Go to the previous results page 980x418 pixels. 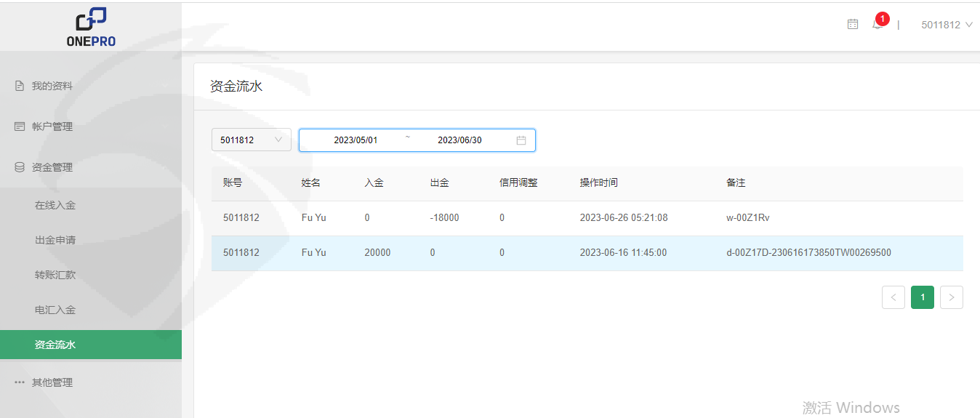pyautogui.click(x=893, y=297)
